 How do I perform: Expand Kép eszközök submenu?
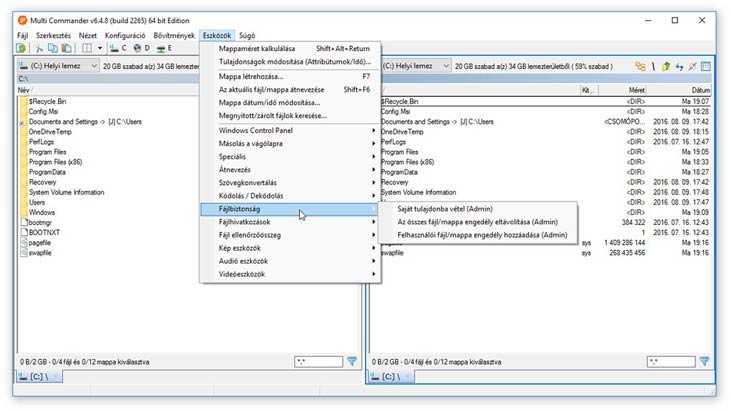(291, 248)
